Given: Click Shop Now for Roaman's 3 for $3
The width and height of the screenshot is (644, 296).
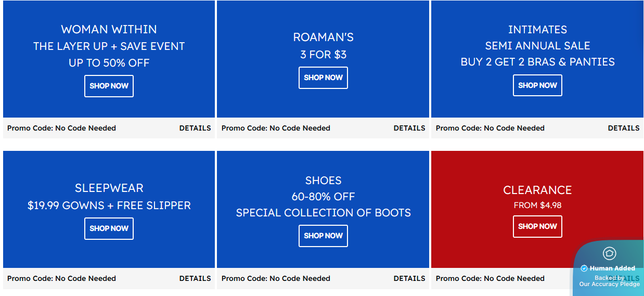Looking at the screenshot, I should tap(323, 78).
